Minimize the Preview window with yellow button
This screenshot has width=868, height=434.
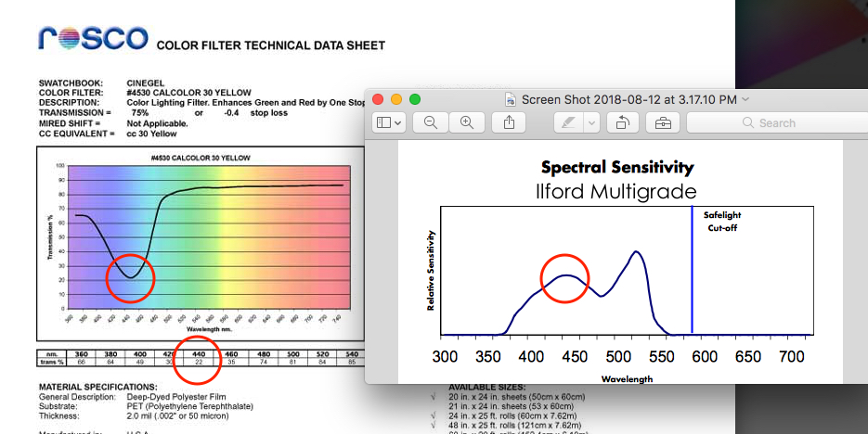coord(396,99)
